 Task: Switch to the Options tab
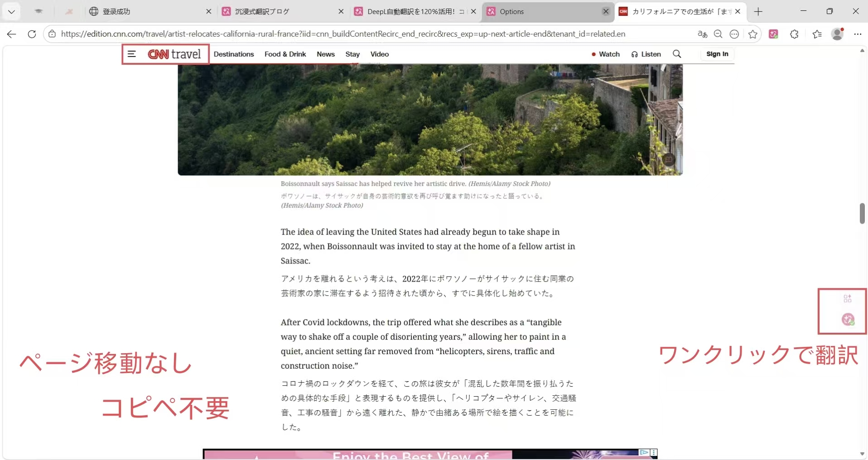tap(544, 12)
